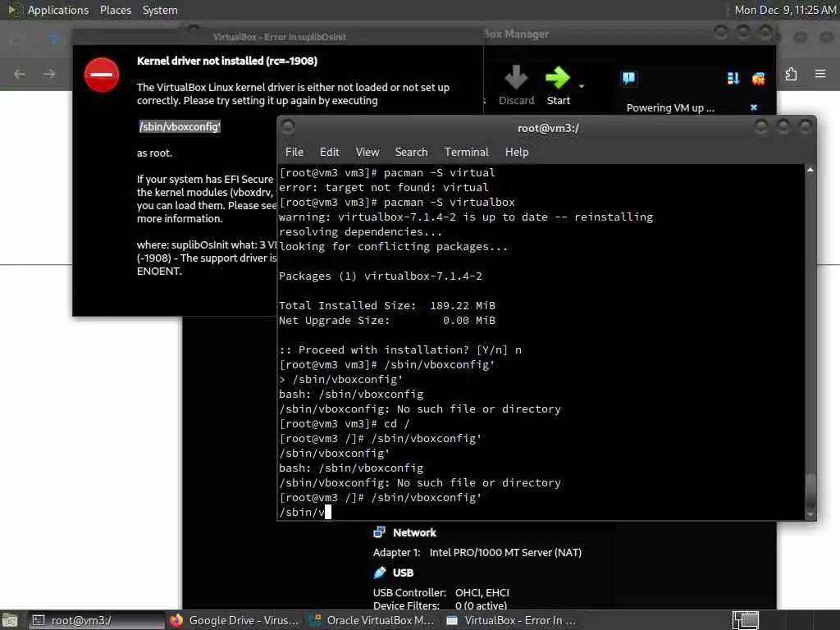Click the terminal line 'error: target not found: virtual'
This screenshot has height=630, width=840.
(384, 188)
